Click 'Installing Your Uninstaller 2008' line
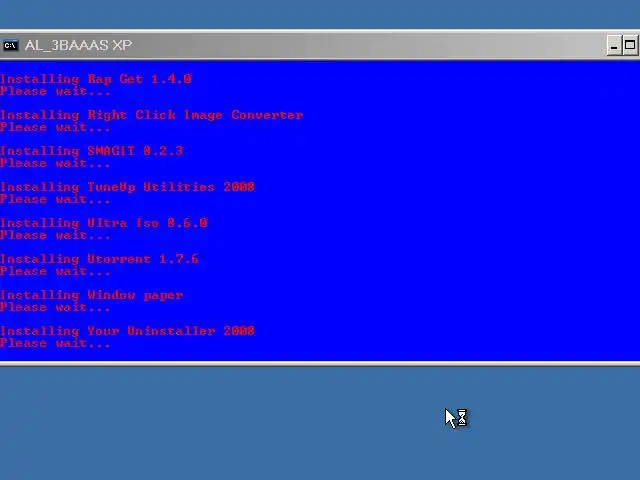640x480 pixels. click(x=127, y=330)
